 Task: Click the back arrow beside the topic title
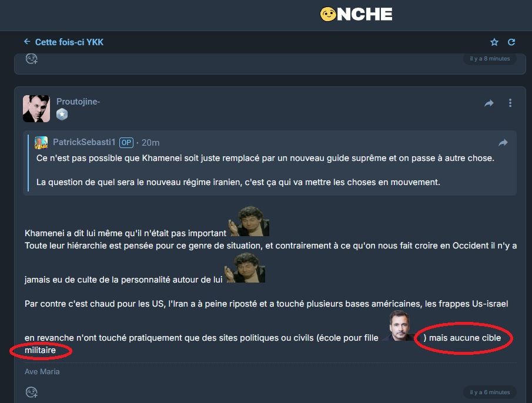pos(27,42)
